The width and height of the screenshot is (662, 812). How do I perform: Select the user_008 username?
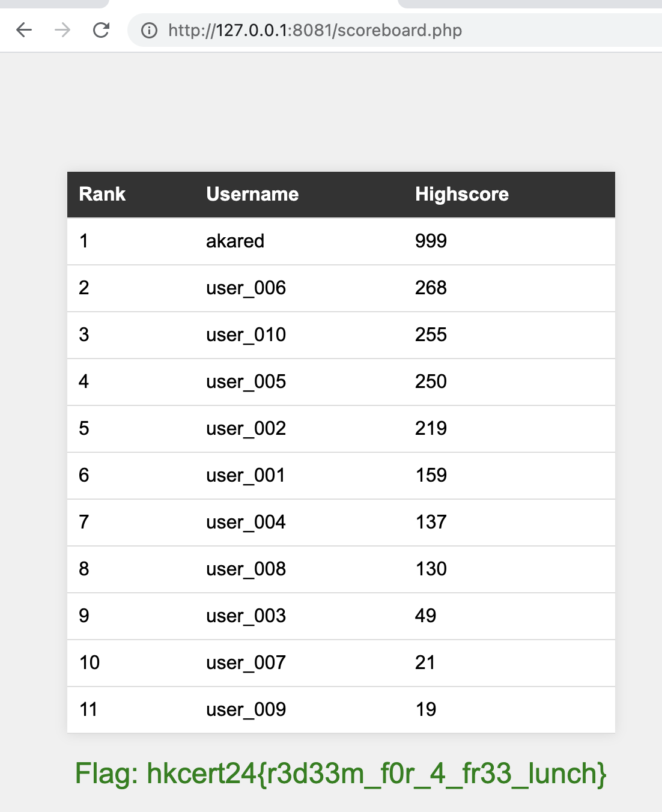[x=246, y=569]
